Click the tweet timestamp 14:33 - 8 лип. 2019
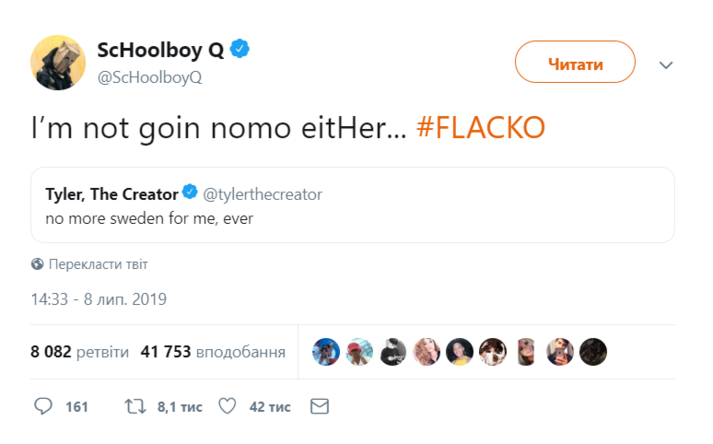713x444 pixels. coord(98,298)
